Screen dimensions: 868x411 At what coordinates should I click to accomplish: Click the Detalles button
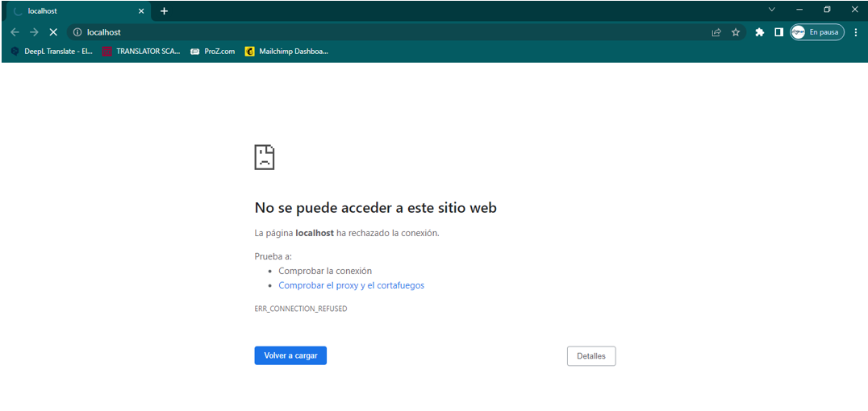[x=591, y=356]
